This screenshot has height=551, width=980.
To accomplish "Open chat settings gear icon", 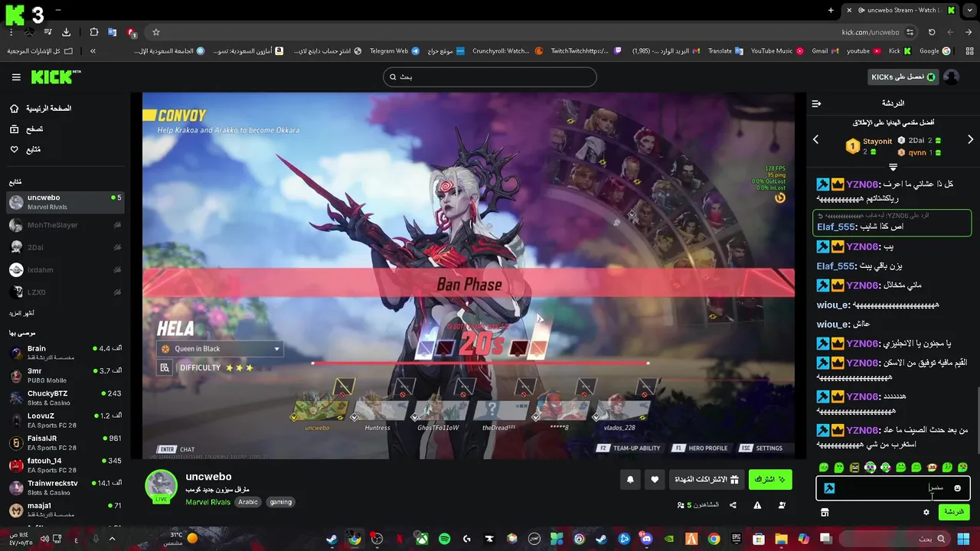I will 926,512.
